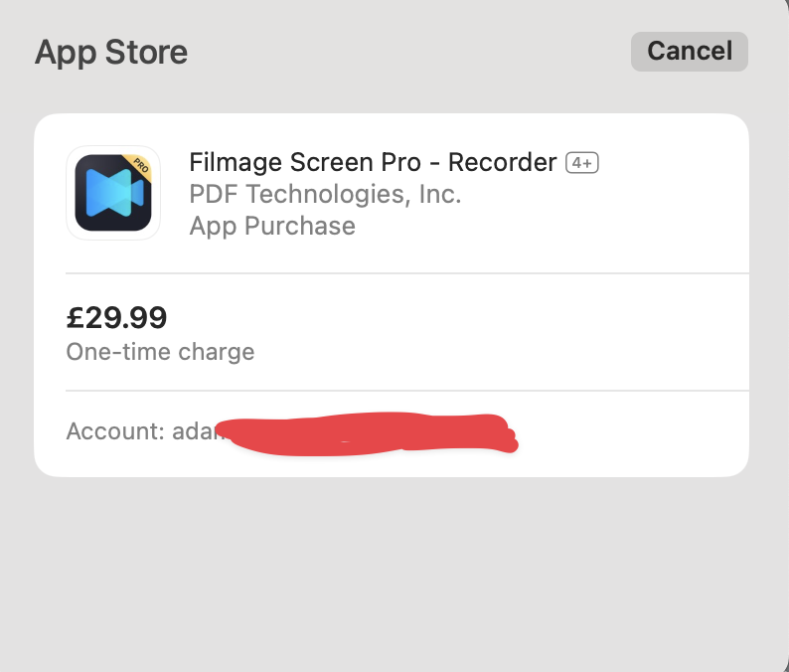789x672 pixels.
Task: Click the App Store heading
Action: click(110, 52)
